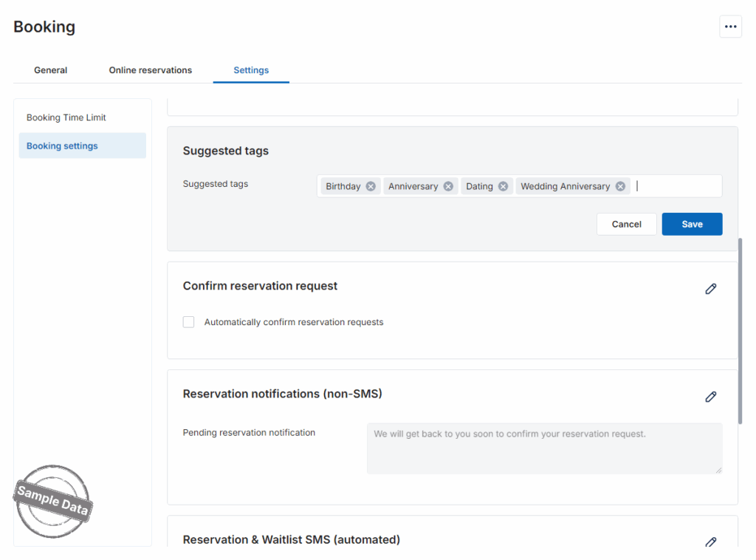Image resolution: width=756 pixels, height=560 pixels.
Task: Click inside the suggested tags input field
Action: pyautogui.click(x=676, y=186)
